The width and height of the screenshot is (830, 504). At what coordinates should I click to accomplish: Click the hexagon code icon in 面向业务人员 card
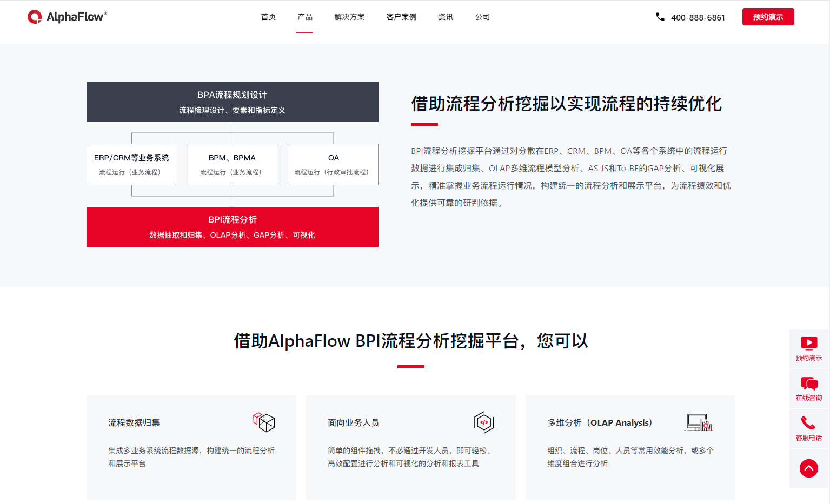(484, 422)
